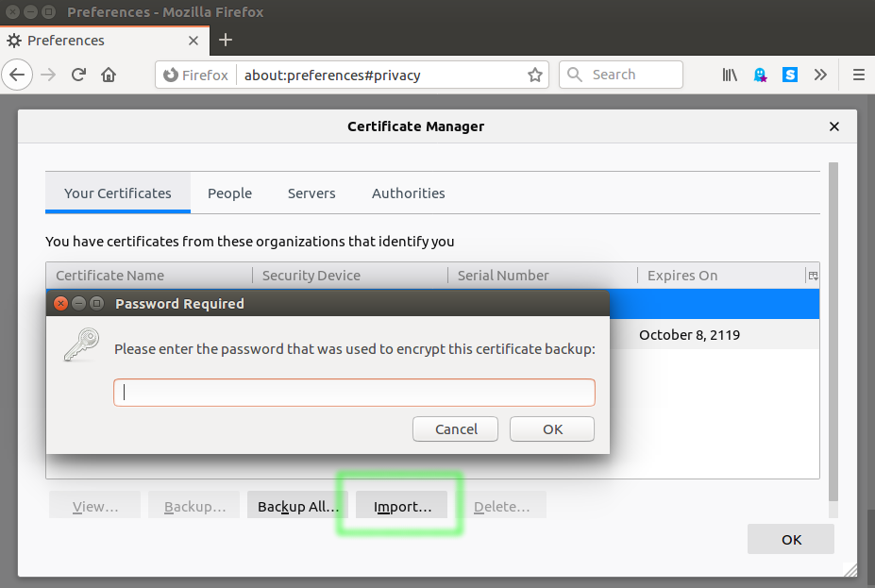Click the blue S extension icon
The height and width of the screenshot is (588, 875).
789,75
